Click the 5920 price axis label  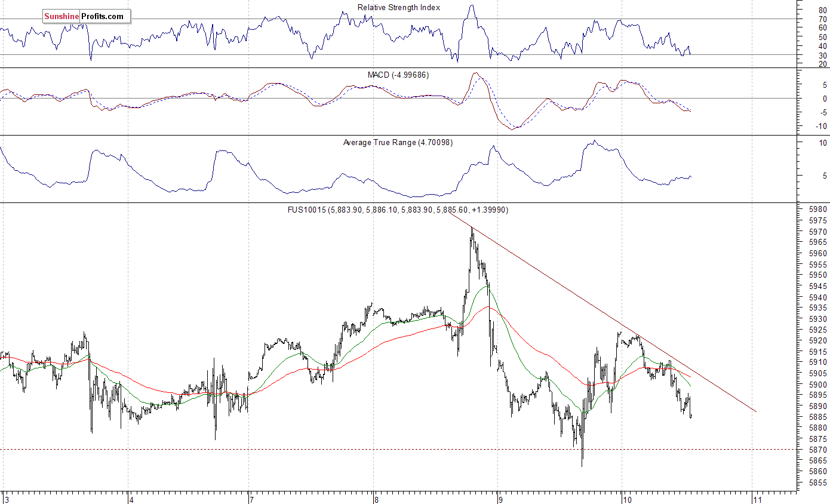[x=818, y=341]
